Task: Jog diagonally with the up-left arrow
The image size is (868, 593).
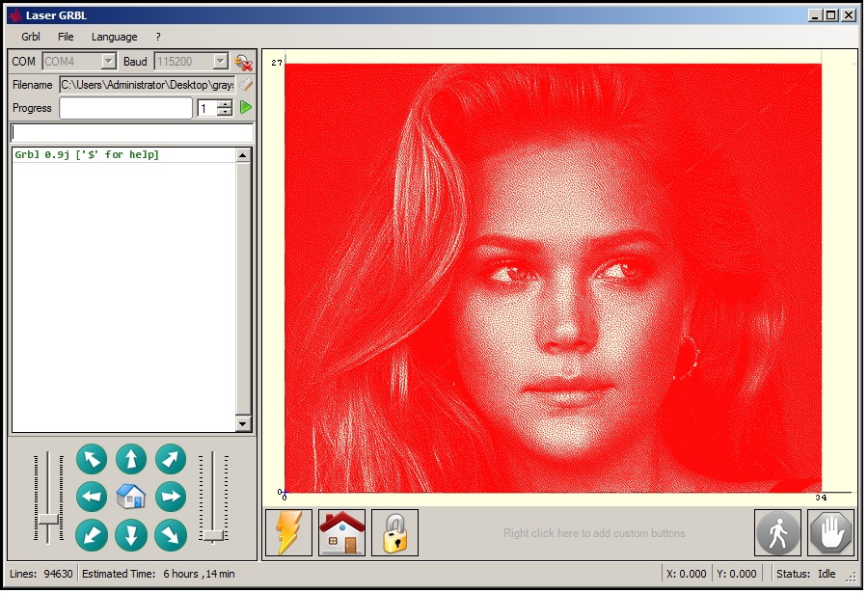Action: pos(92,459)
